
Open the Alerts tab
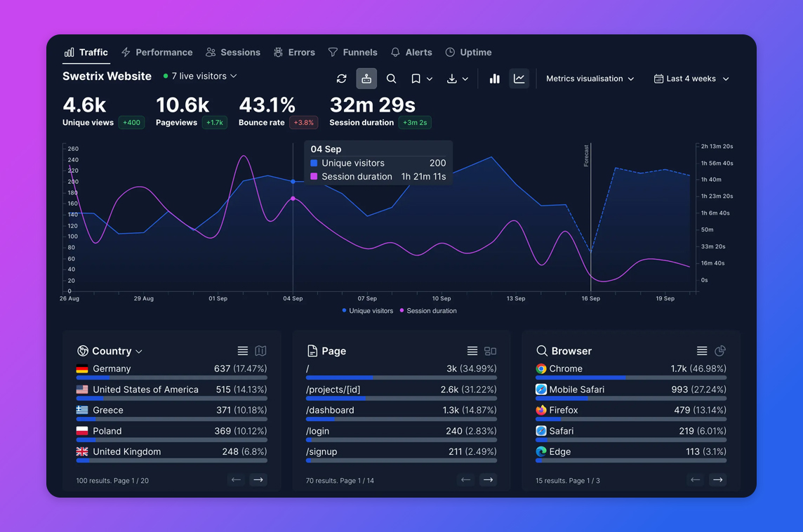(411, 52)
